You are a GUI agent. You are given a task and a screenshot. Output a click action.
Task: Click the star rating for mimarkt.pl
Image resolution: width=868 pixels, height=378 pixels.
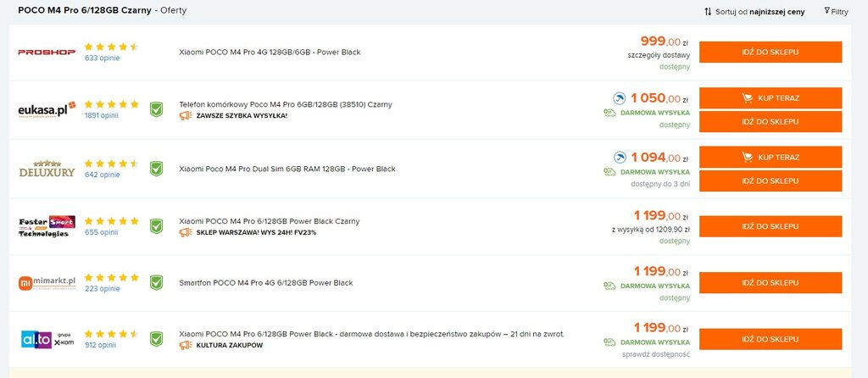(111, 277)
